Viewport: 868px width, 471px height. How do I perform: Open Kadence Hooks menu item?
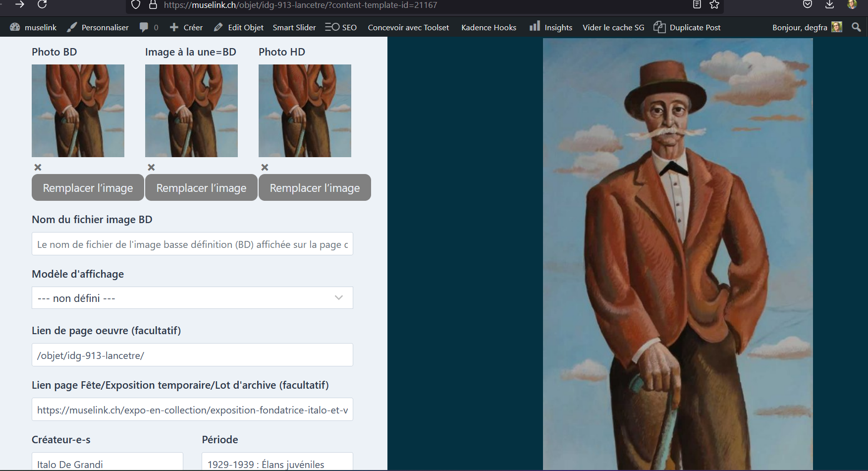pos(488,27)
